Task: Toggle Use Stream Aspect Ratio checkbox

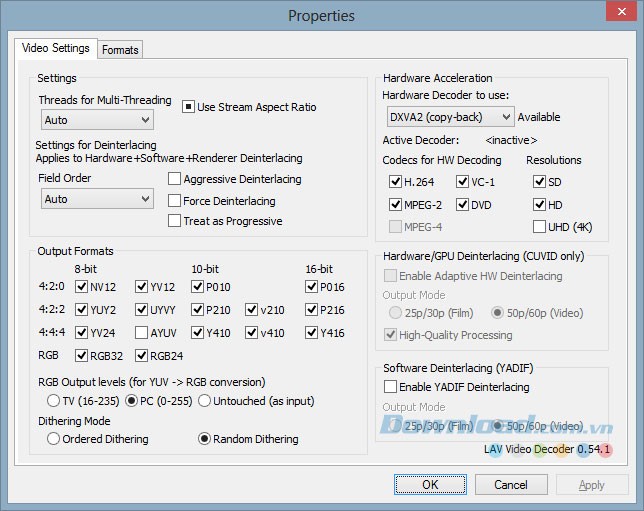Action: point(188,107)
